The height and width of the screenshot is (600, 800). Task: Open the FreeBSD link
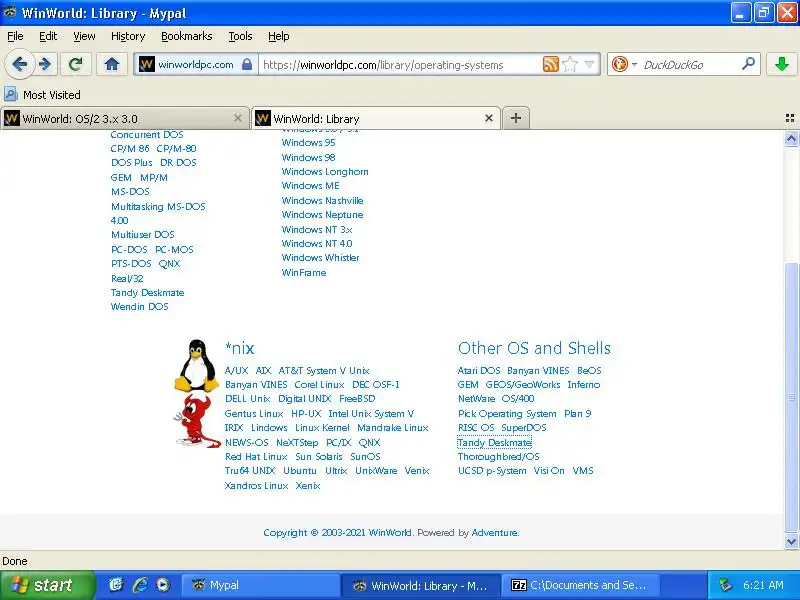357,399
